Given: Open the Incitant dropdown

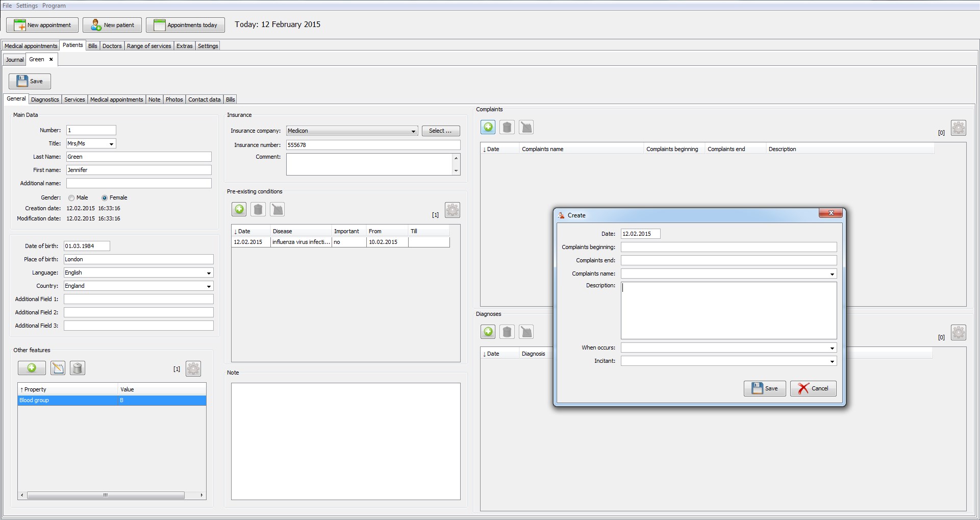Looking at the screenshot, I should 832,361.
